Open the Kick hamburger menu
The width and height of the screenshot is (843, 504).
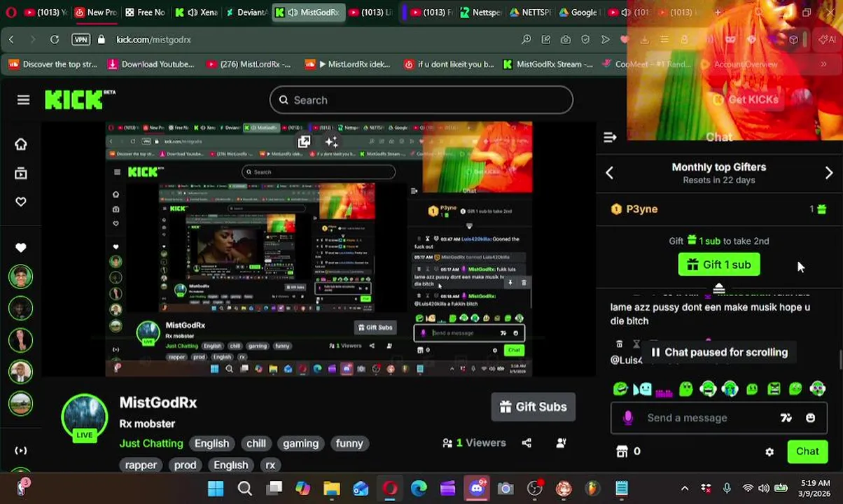click(23, 100)
